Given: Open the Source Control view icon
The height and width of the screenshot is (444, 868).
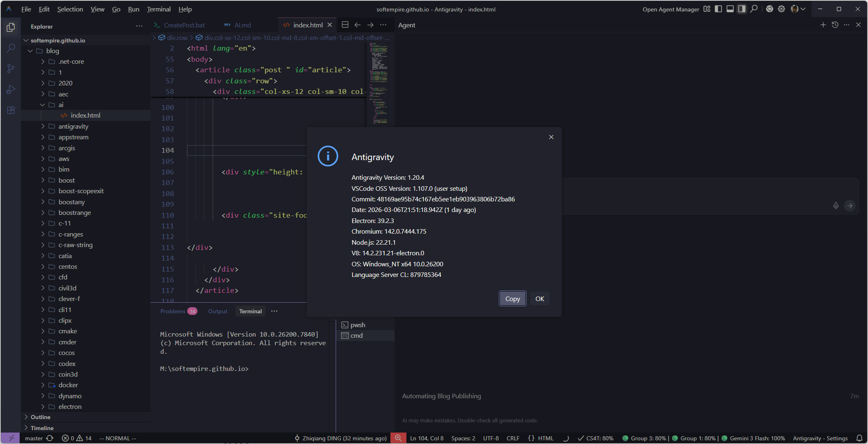Looking at the screenshot, I should [x=11, y=69].
